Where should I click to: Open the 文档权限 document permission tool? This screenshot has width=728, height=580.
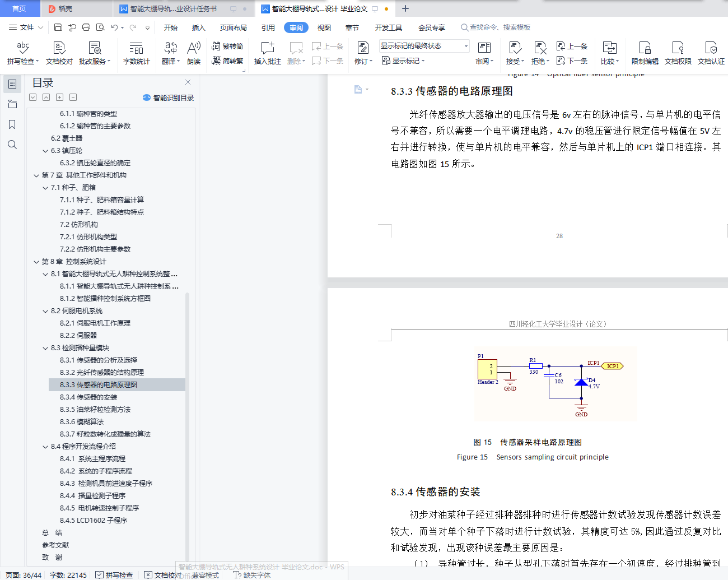tap(678, 53)
